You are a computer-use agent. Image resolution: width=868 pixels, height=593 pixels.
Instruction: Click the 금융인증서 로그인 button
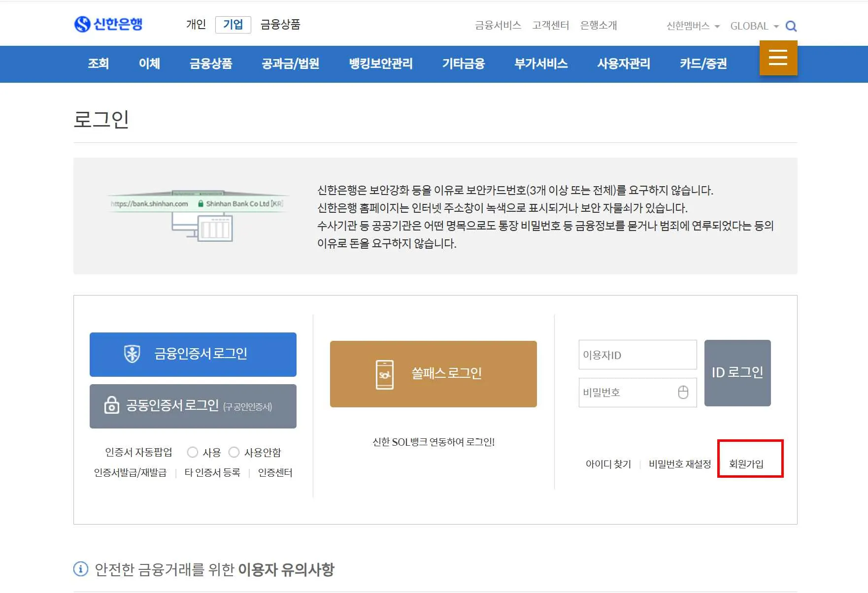[x=193, y=355]
